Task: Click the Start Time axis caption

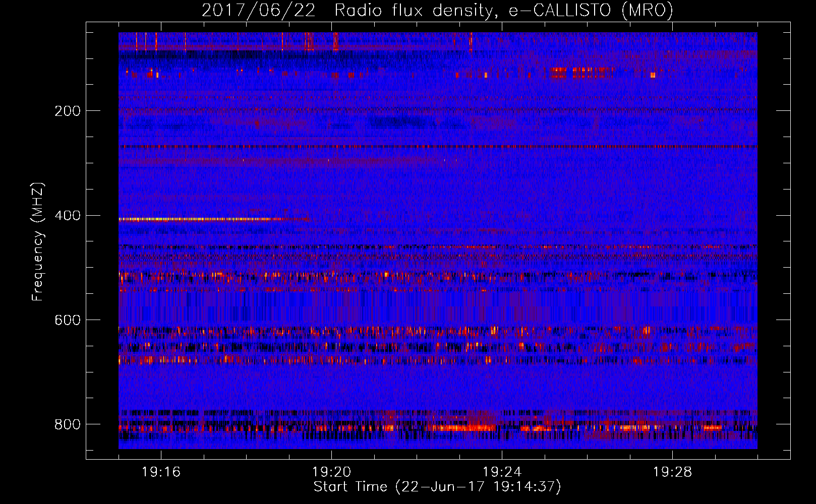Action: tap(437, 487)
